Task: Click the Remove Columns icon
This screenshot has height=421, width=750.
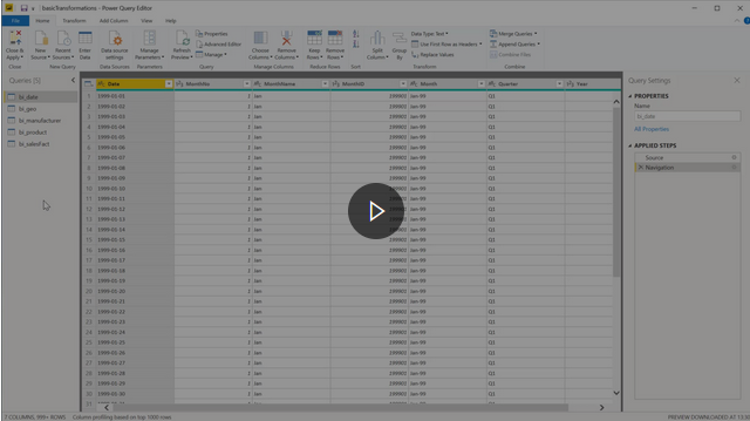Action: (x=286, y=39)
